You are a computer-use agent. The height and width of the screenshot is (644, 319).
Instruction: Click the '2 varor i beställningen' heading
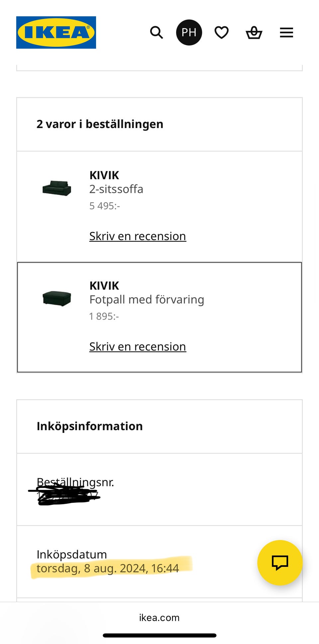[100, 124]
